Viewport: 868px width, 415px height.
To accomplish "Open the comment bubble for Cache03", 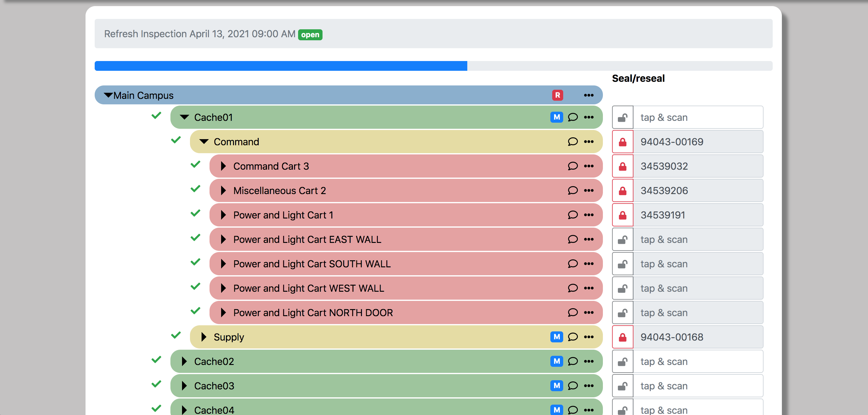I will (x=572, y=386).
